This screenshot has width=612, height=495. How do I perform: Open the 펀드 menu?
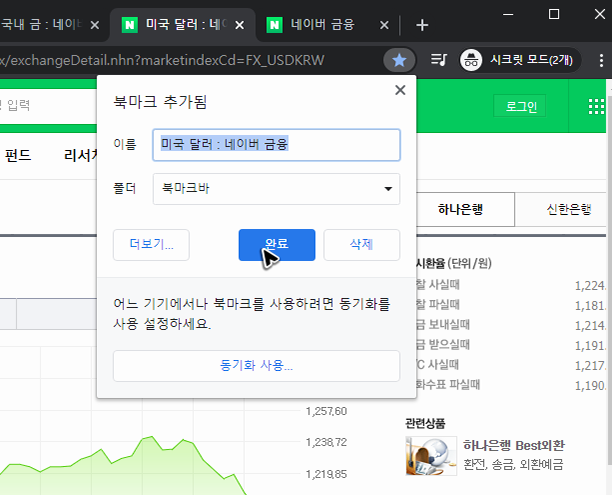pos(18,155)
